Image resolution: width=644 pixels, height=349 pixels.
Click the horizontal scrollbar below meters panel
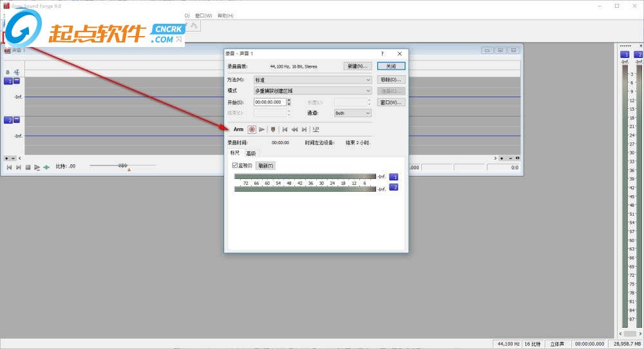pos(630,334)
